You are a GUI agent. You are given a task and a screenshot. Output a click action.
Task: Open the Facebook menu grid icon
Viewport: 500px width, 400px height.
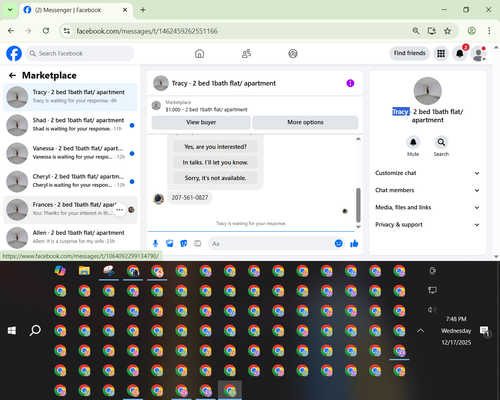click(441, 53)
